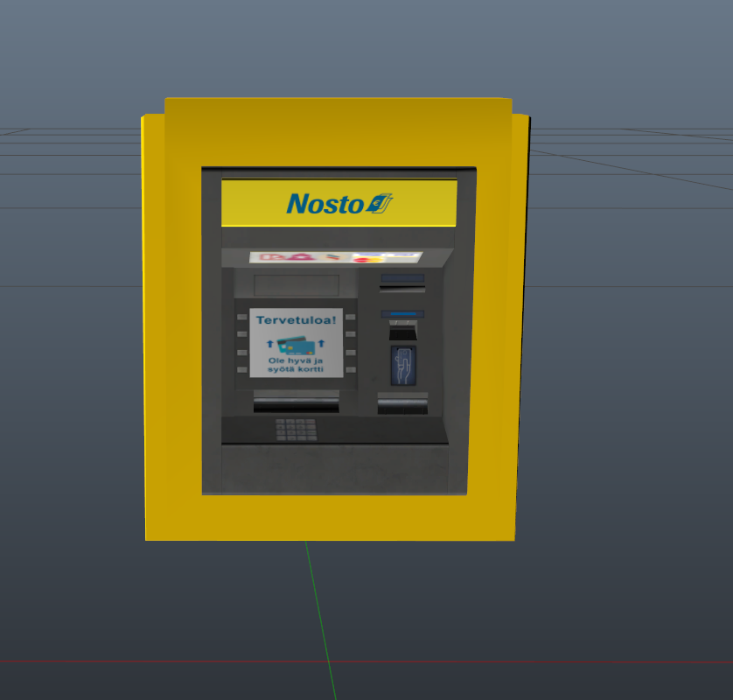Click the card logos strip above the screen

click(x=336, y=257)
